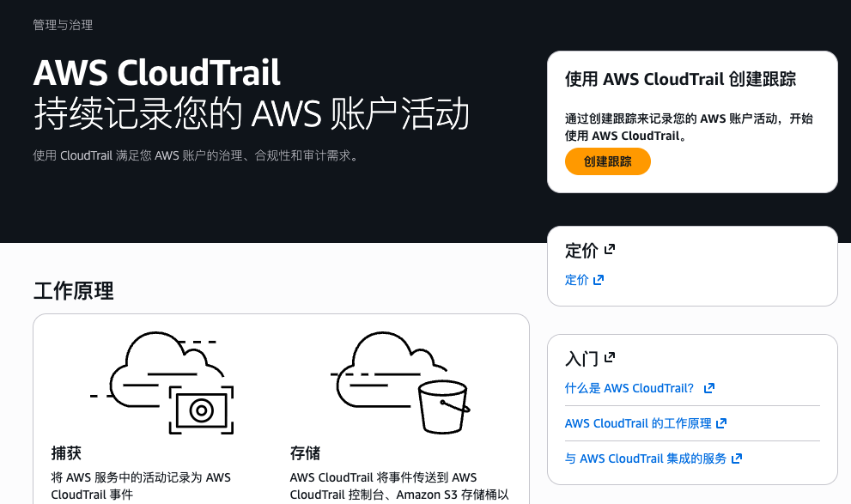Screen dimensions: 851x504
Task: Select the 管理与治理 breadcrumb text
Action: click(63, 25)
